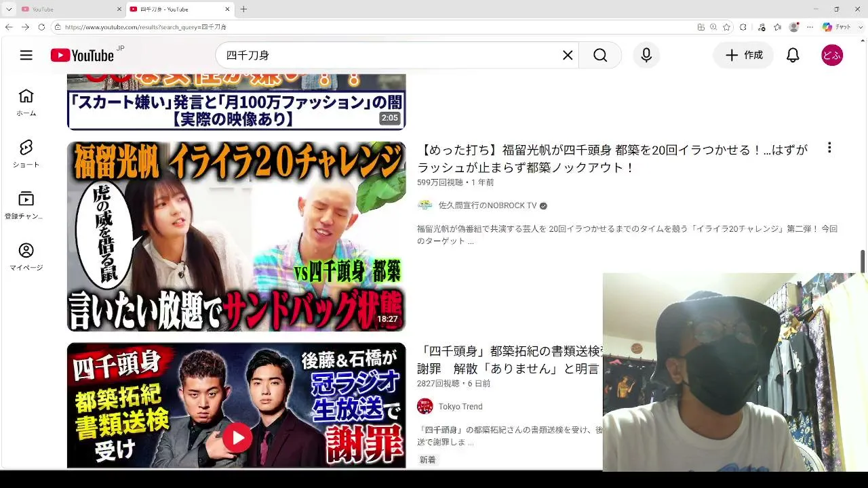This screenshot has height=488, width=868.
Task: Open 登録チャンネル subscriptions in sidebar
Action: (x=26, y=205)
